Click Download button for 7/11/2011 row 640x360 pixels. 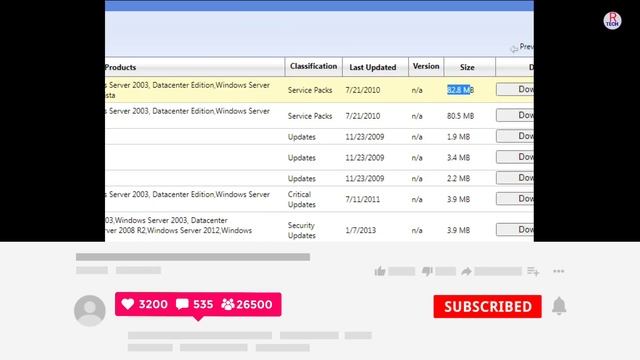click(x=515, y=198)
